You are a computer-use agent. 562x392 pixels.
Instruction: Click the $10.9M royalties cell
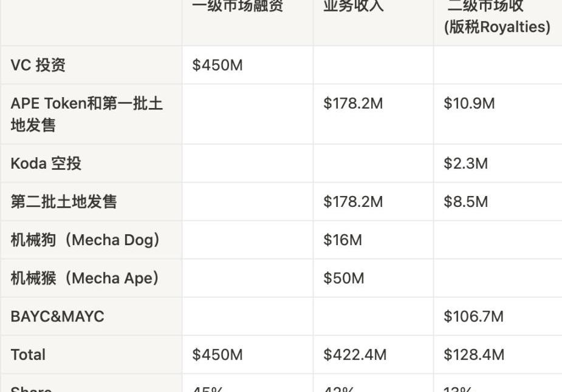pos(469,103)
